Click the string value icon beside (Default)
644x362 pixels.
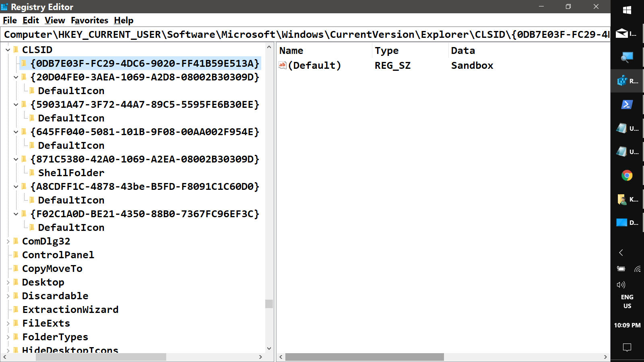pyautogui.click(x=283, y=65)
